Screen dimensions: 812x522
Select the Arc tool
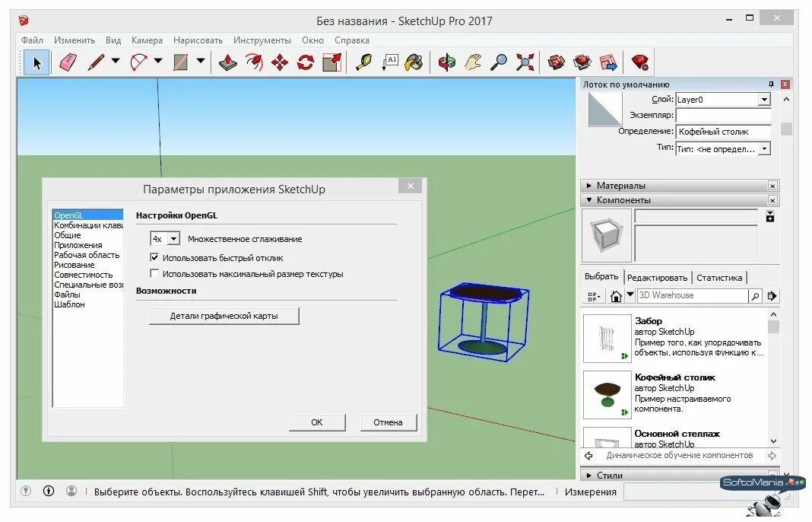pos(138,62)
